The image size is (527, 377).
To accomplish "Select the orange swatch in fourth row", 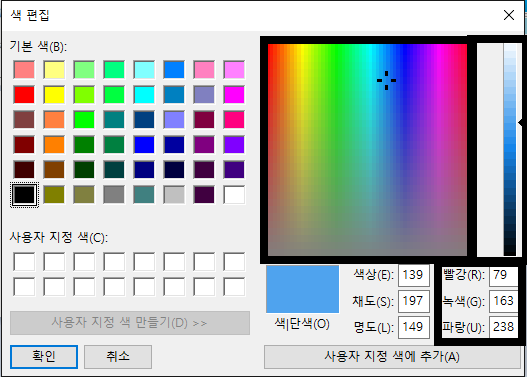I will [x=54, y=144].
